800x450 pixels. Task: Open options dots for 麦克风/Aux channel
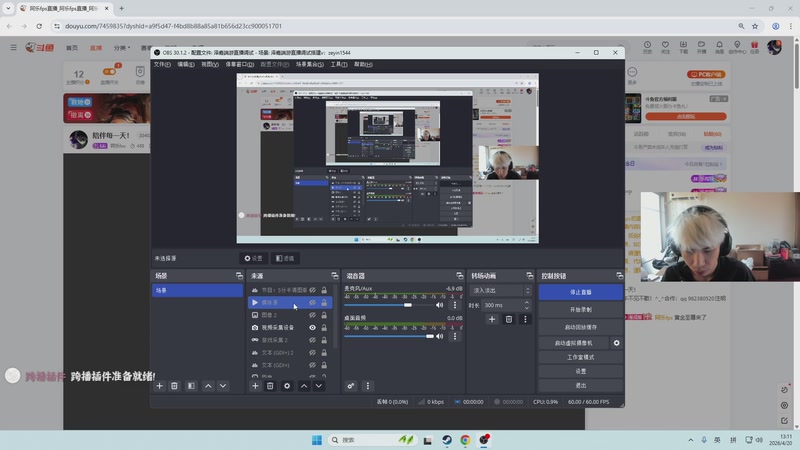pos(455,305)
